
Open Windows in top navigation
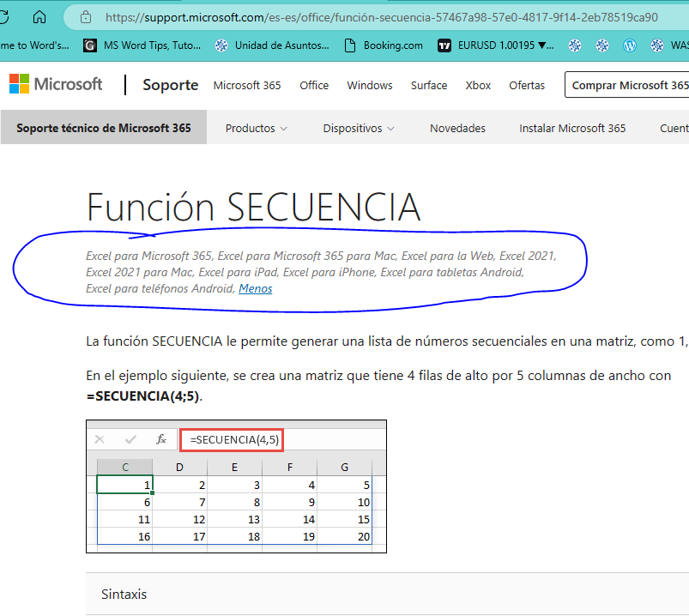pos(370,85)
